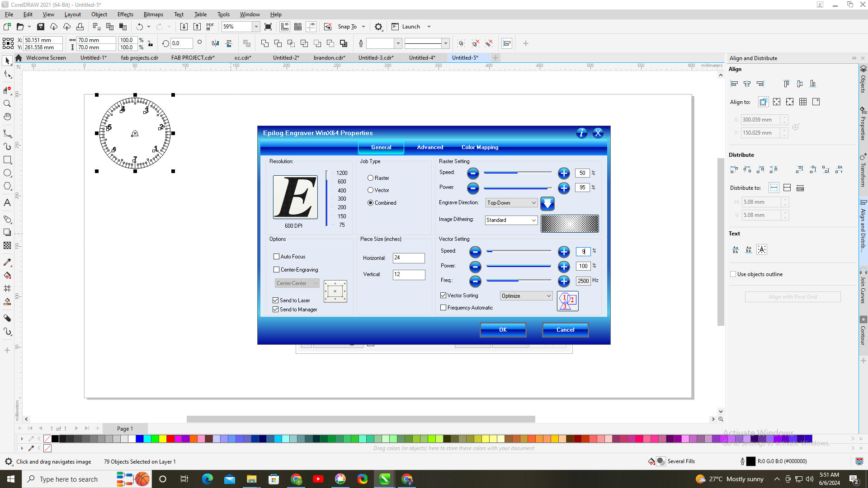Select the Eyedropper tool in toolbox
This screenshot has width=868, height=488.
click(x=7, y=263)
